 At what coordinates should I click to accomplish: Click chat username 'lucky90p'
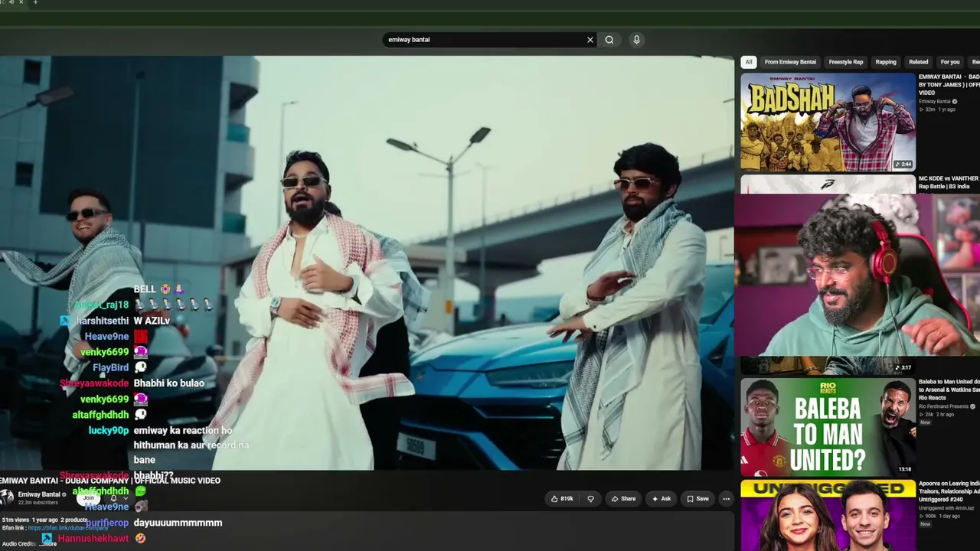[109, 430]
